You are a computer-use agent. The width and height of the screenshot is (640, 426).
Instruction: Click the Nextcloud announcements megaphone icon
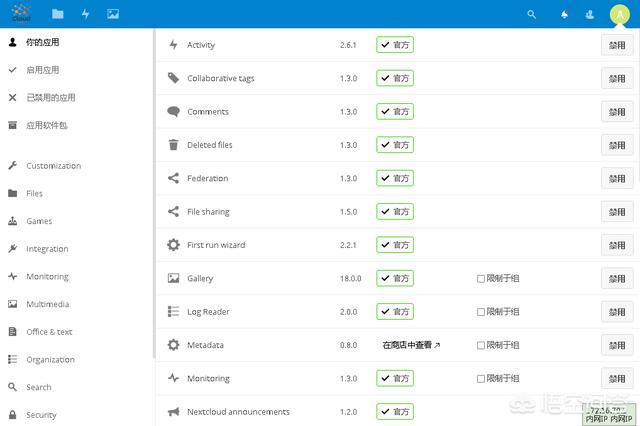point(173,412)
